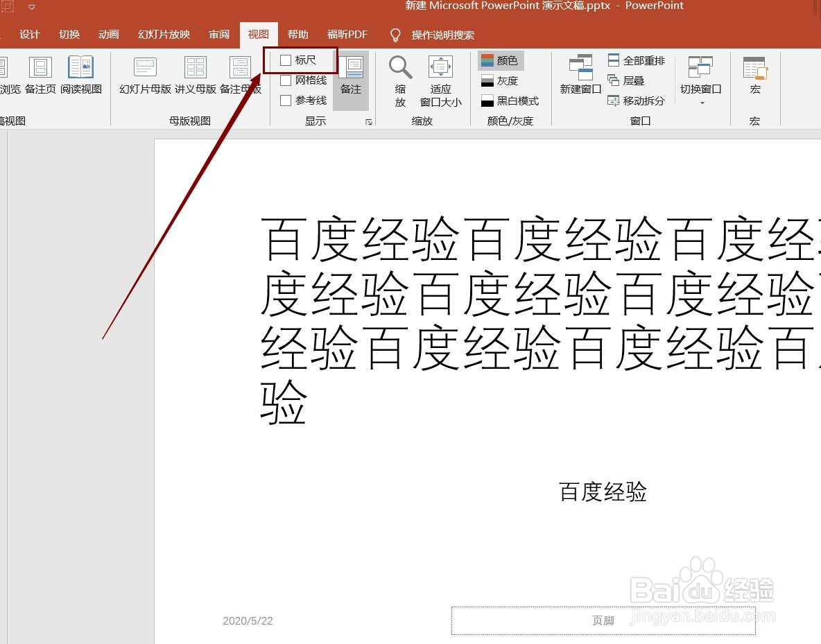
Task: Switch to Reading View (阅读视图)
Action: pyautogui.click(x=80, y=76)
